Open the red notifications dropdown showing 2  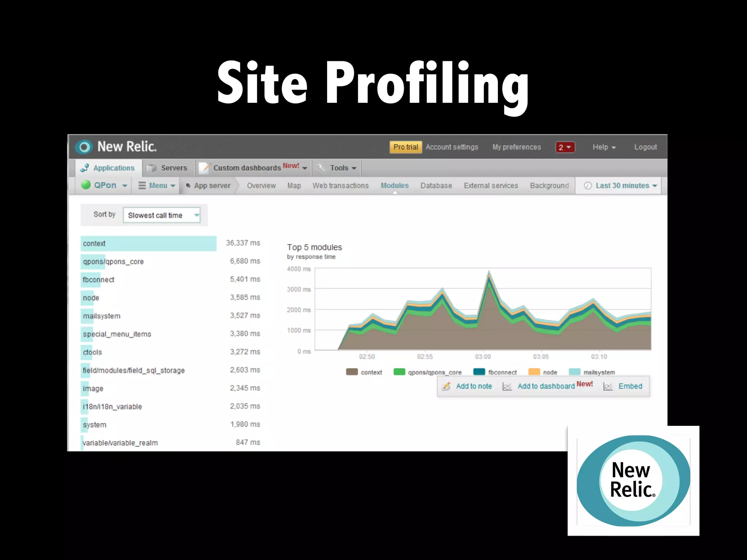coord(565,147)
